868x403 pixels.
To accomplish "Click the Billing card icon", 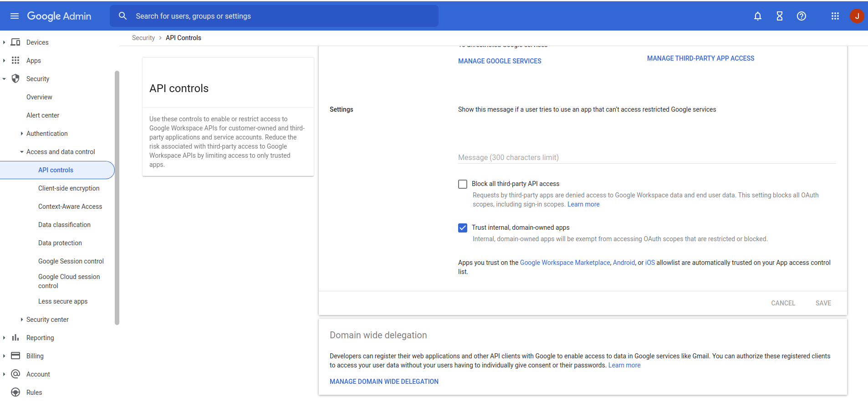I will point(15,356).
